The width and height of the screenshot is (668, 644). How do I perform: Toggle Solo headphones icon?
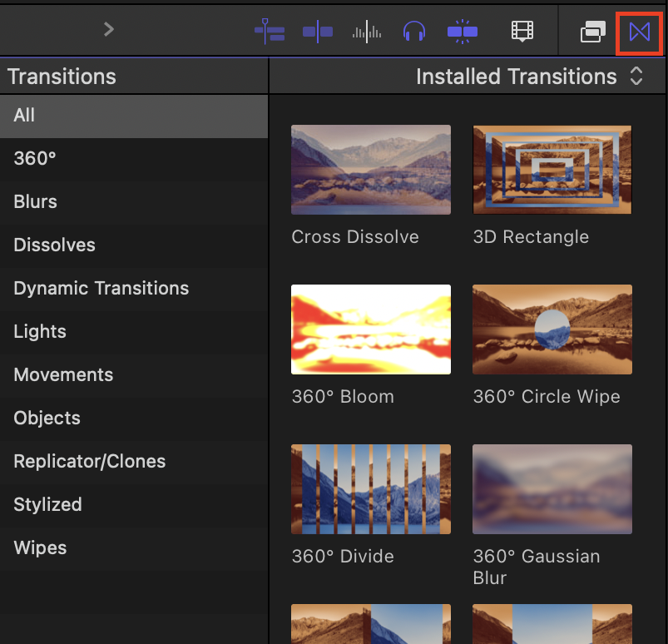[x=414, y=32]
